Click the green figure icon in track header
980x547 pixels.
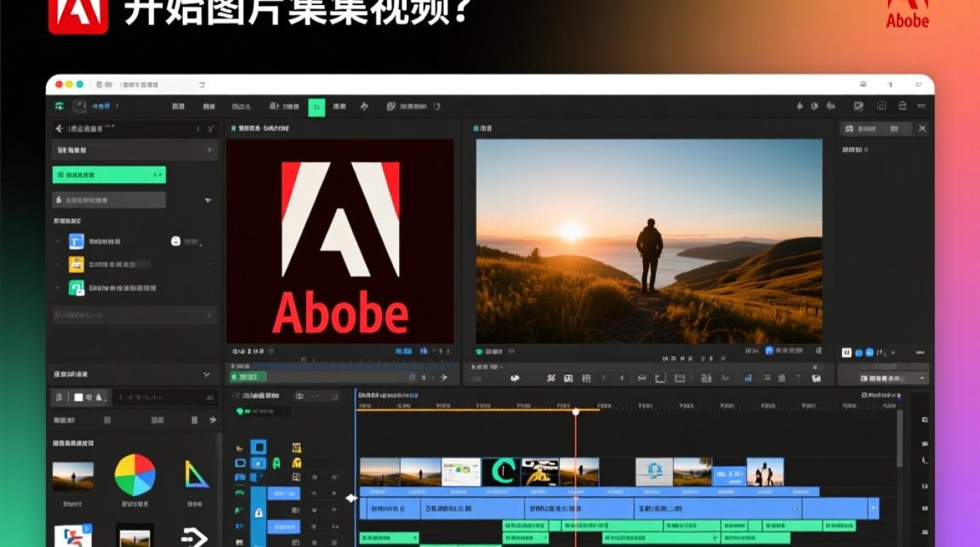coord(276,463)
